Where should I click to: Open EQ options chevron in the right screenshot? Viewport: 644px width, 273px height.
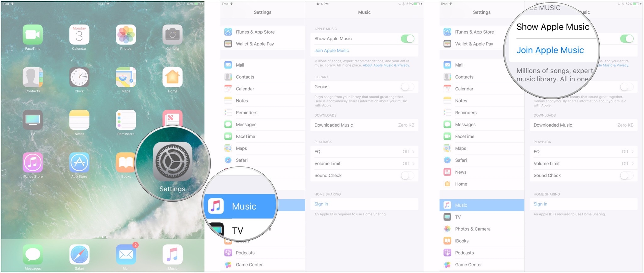click(632, 151)
